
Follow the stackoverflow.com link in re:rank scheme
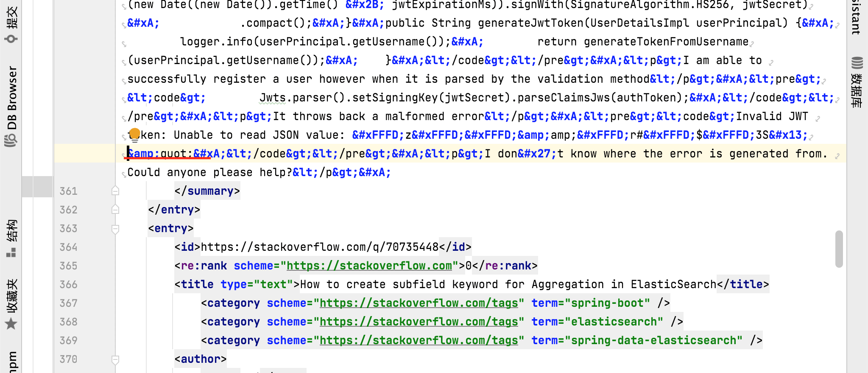369,266
